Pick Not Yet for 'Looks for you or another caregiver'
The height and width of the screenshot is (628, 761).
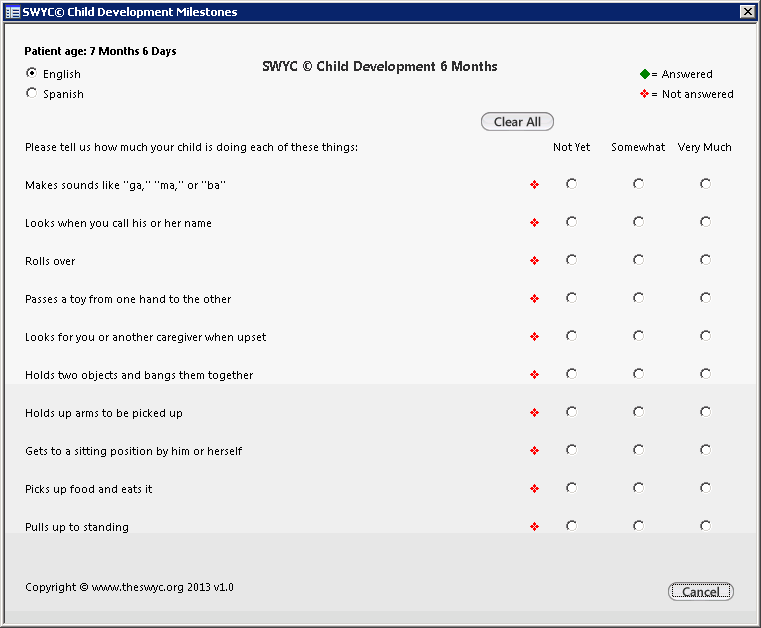[x=571, y=336]
